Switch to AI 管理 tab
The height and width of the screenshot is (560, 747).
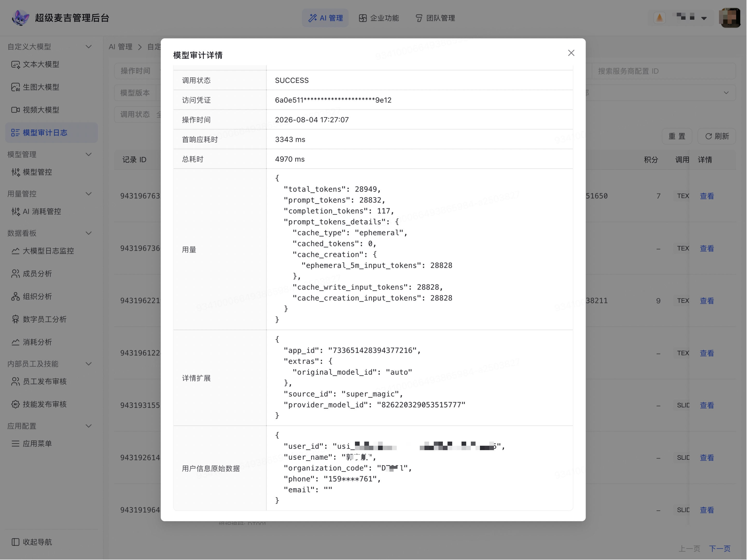click(x=326, y=18)
